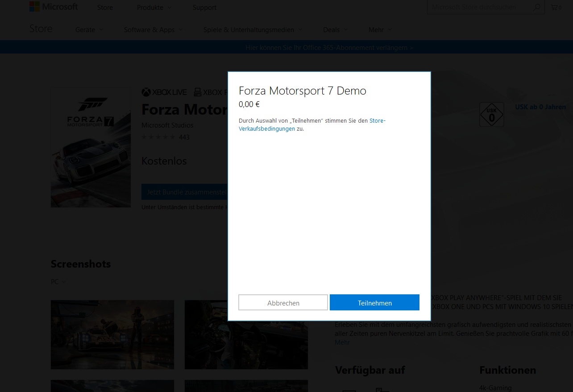Click the search magnifier icon
Viewport: 573px width, 392px height.
pos(537,7)
